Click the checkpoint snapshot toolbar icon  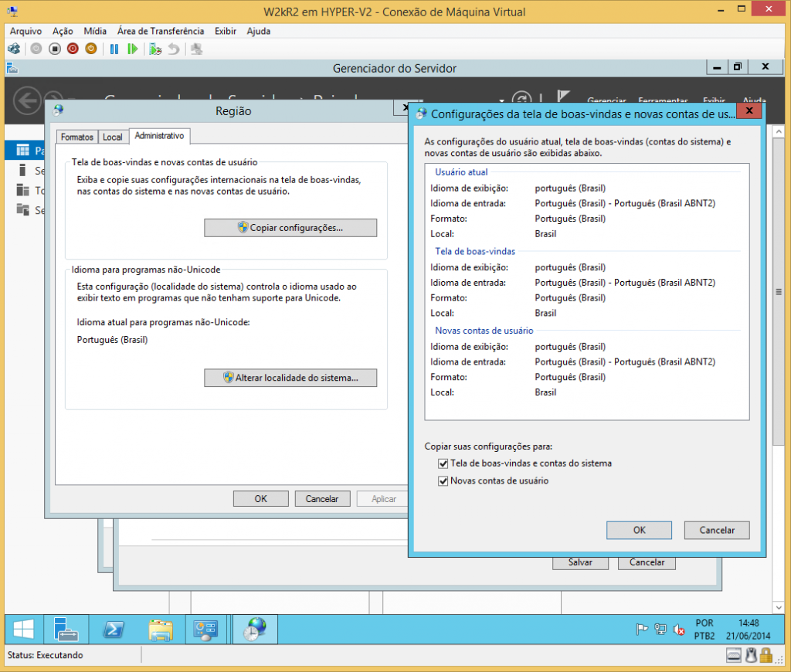click(155, 49)
